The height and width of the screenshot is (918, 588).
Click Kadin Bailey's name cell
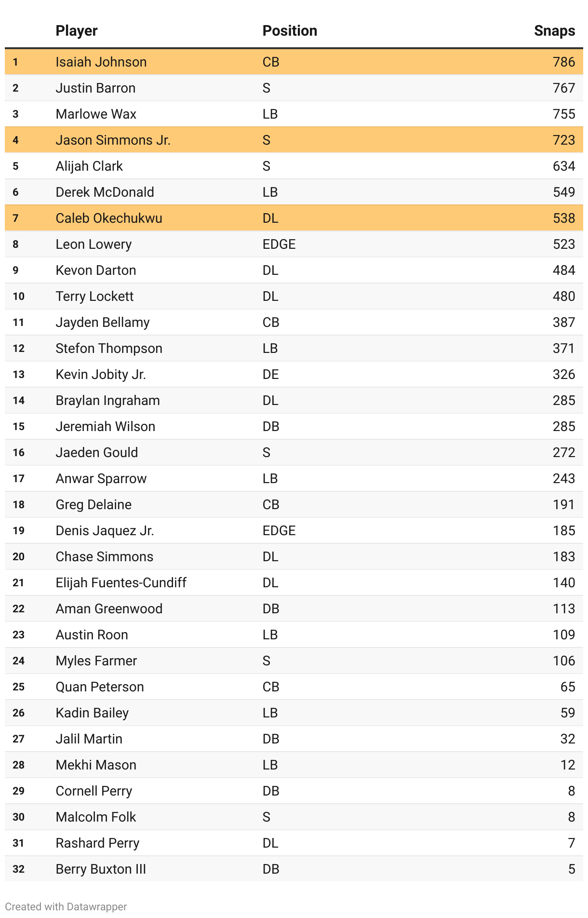coord(92,713)
